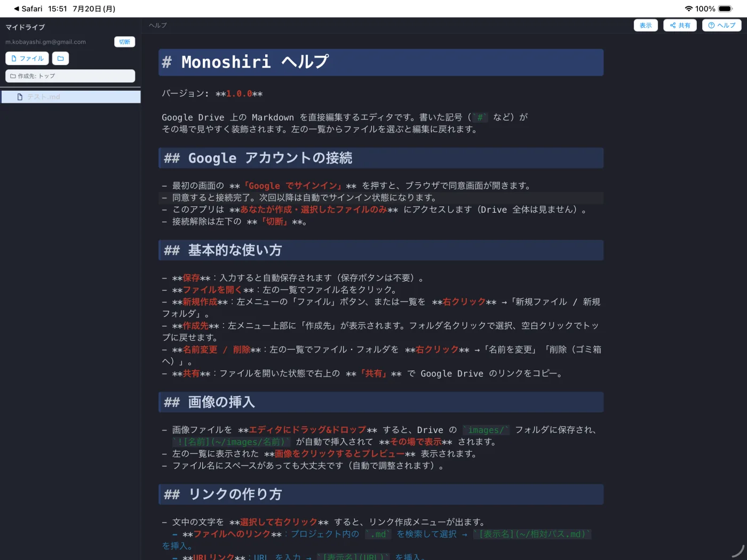Disconnect the account with the 切断 button

pyautogui.click(x=125, y=42)
